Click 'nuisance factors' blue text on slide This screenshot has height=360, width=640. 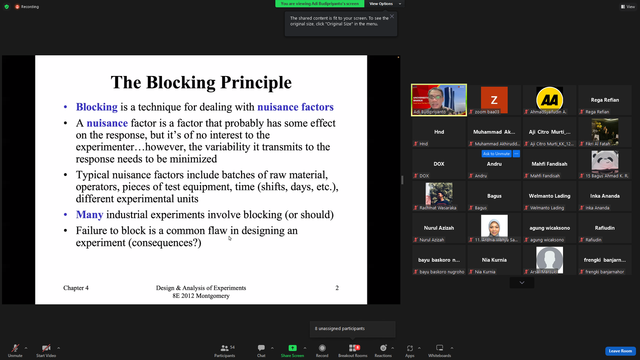coord(295,107)
